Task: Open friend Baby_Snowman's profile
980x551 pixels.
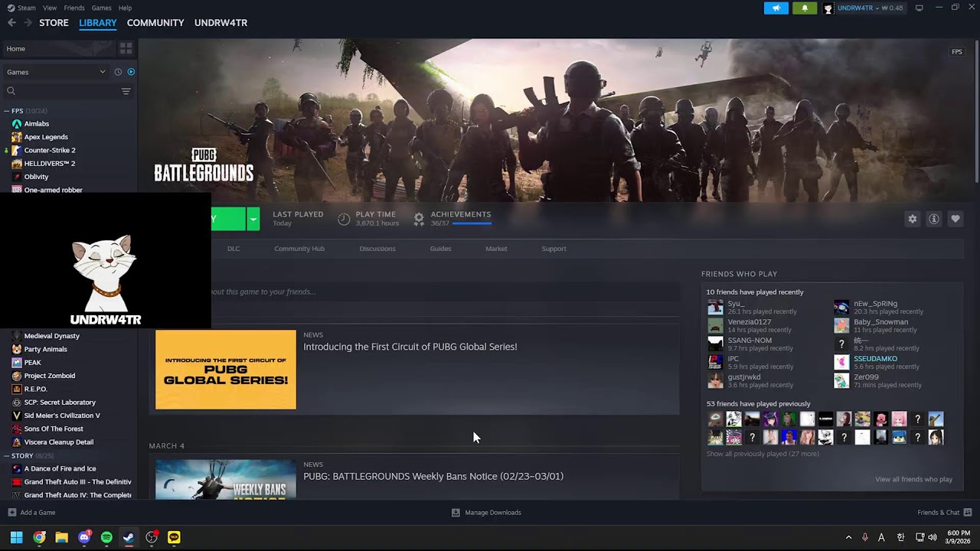Action: [x=880, y=322]
